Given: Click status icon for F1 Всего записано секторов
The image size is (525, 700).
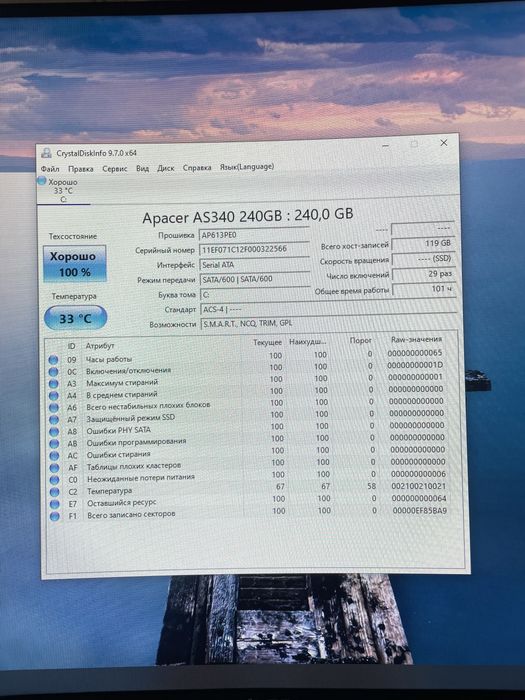Looking at the screenshot, I should tap(55, 517).
